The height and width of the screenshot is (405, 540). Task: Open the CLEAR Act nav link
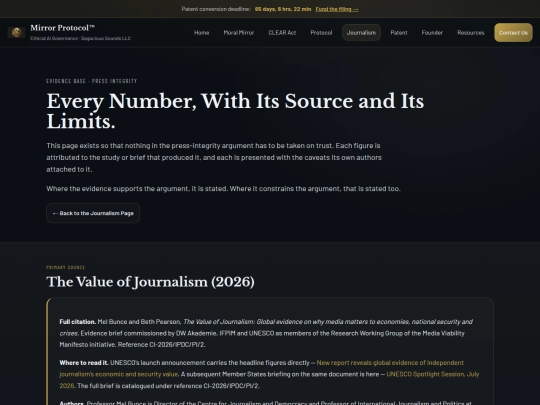[282, 33]
